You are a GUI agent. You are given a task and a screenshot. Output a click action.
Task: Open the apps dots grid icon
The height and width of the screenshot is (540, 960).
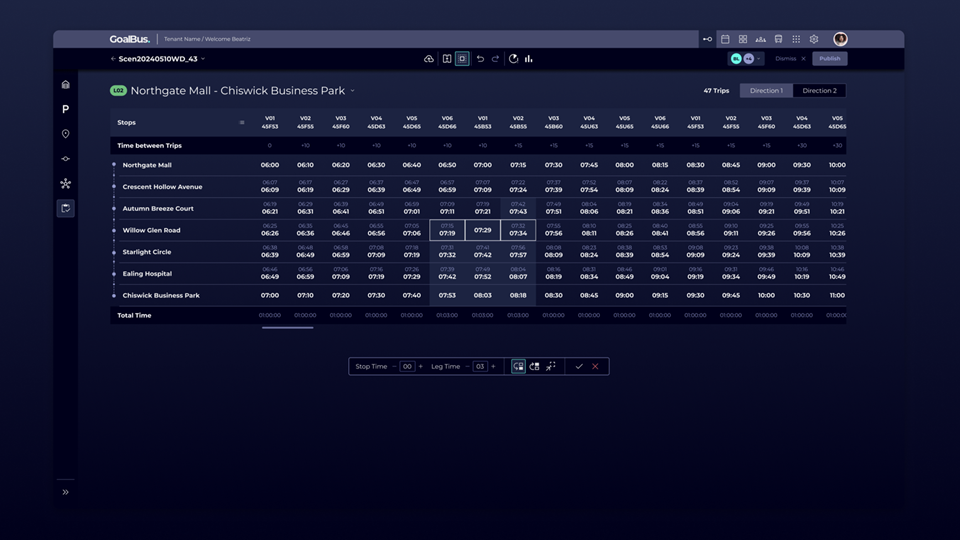point(796,39)
